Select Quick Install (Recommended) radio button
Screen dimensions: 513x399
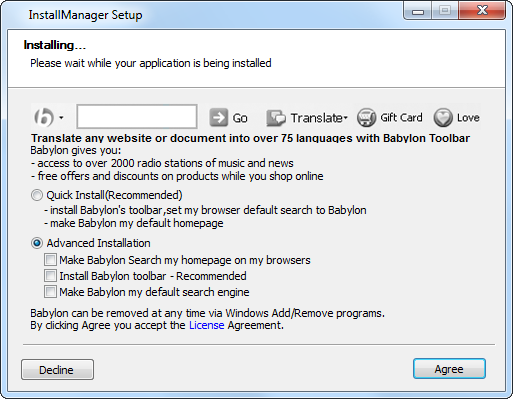point(37,195)
